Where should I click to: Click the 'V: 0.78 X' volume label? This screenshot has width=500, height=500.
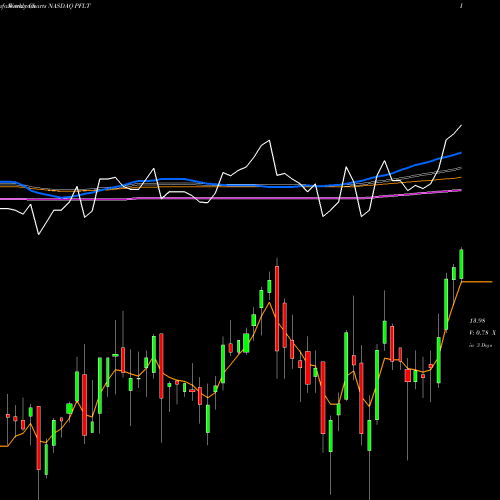click(x=482, y=333)
